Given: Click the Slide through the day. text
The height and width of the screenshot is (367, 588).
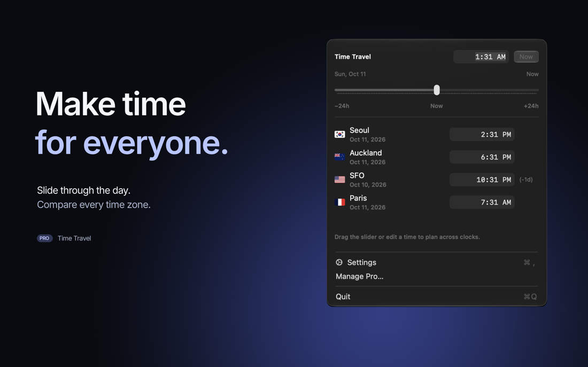Looking at the screenshot, I should click(83, 190).
